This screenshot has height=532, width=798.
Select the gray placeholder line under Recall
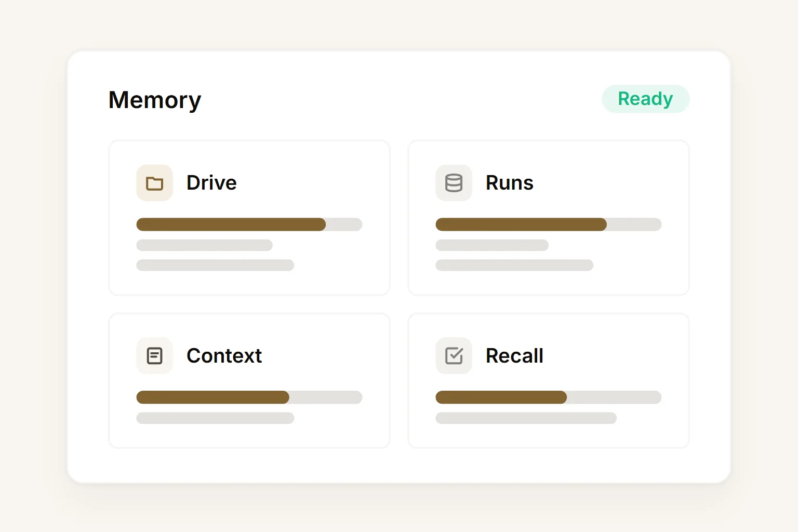[x=526, y=418]
